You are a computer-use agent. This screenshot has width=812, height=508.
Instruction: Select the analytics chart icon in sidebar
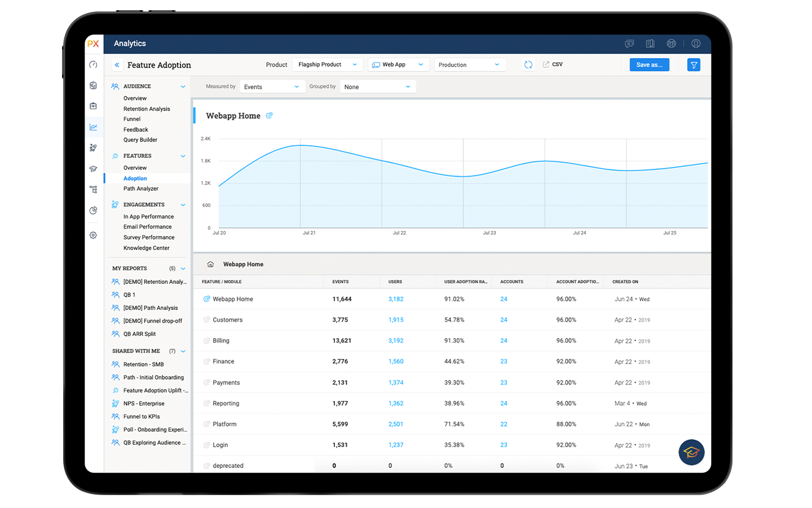tap(93, 127)
